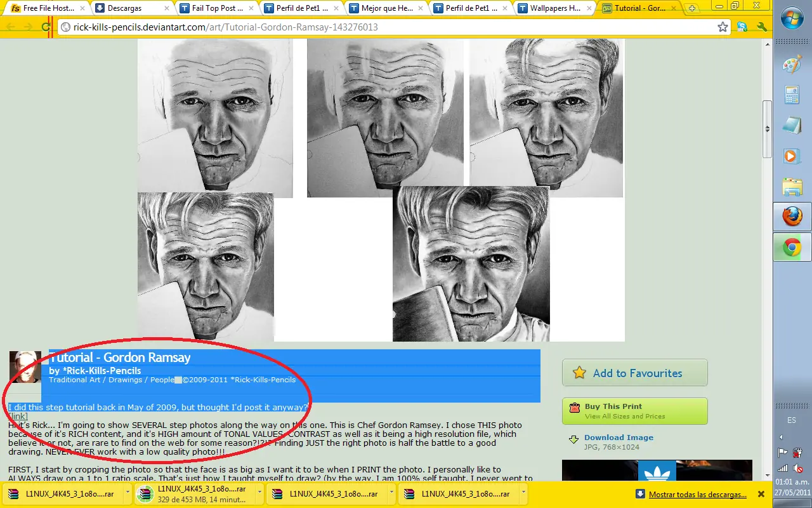Click the gold star on Add to Favourites
The width and height of the screenshot is (812, 508).
pos(579,373)
